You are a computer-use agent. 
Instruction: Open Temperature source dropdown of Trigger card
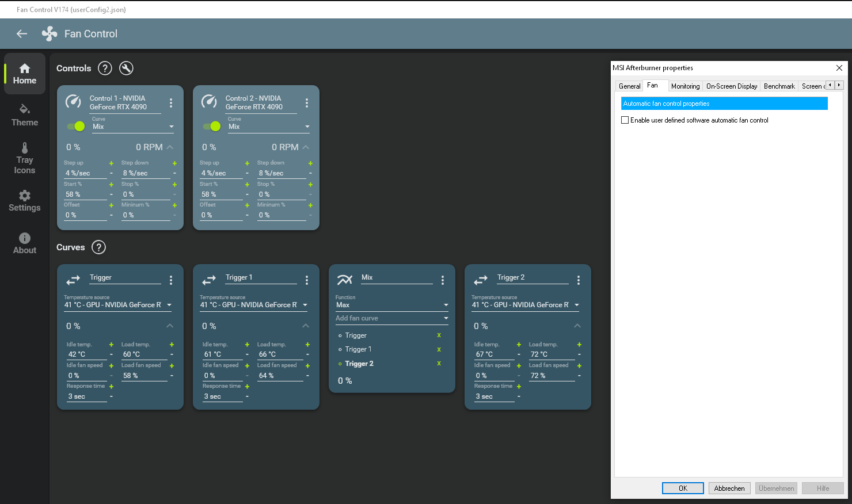[118, 305]
